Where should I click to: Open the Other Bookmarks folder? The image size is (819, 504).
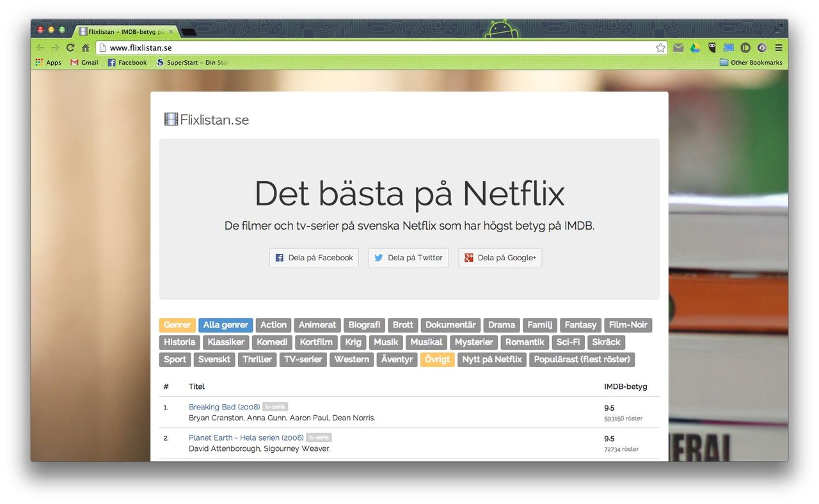coord(751,63)
